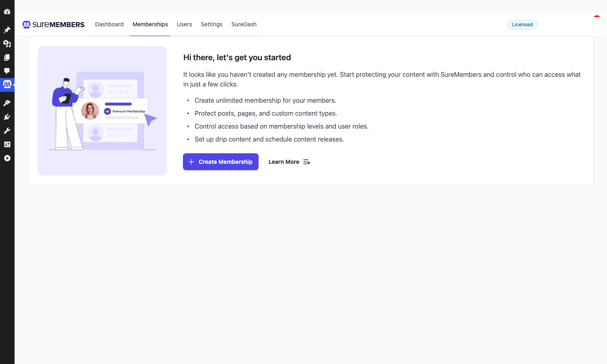The image size is (607, 364).
Task: Select the Memberships tab
Action: coord(150,24)
